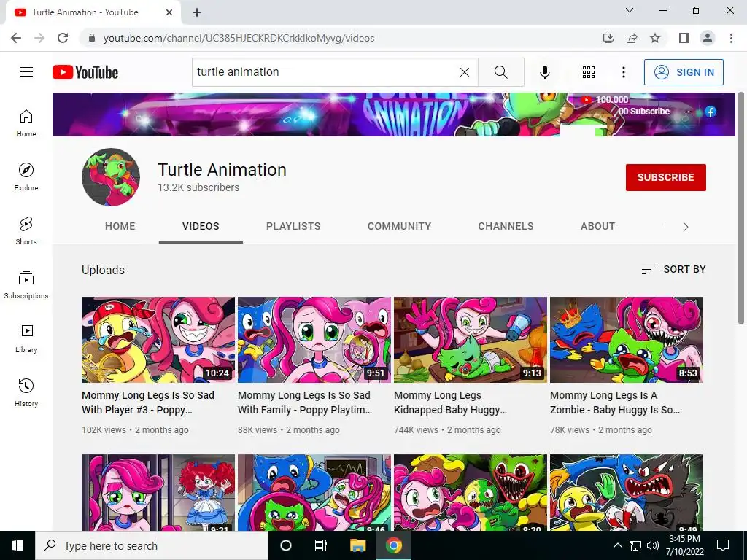Click the red SUBSCRIBE button
Image resolution: width=747 pixels, height=560 pixels.
click(665, 178)
